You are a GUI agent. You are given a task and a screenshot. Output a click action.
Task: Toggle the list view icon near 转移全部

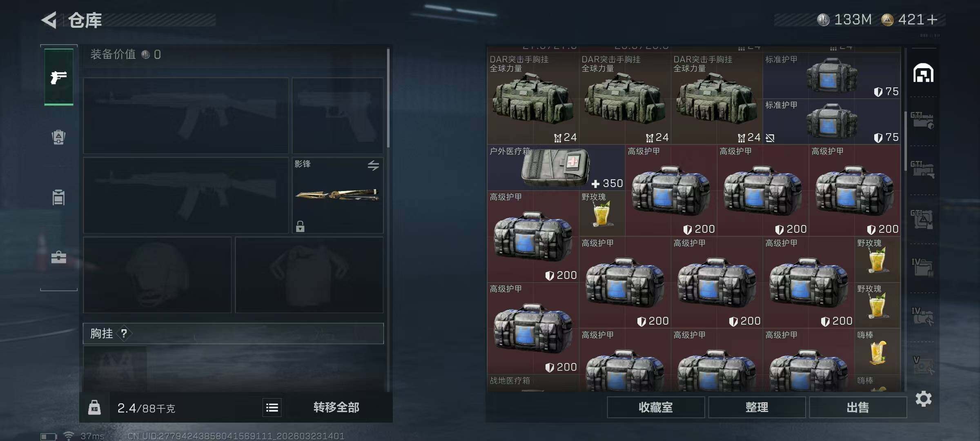click(x=272, y=408)
